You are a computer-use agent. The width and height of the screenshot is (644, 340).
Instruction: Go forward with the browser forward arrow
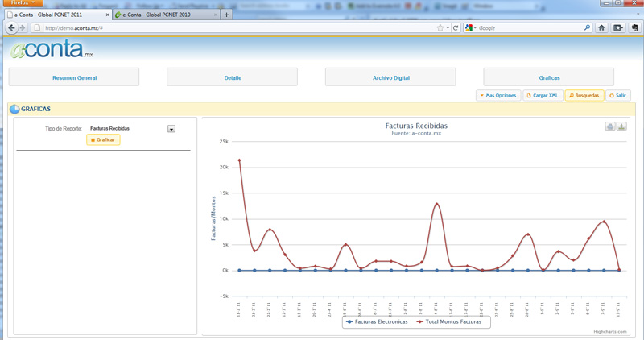(x=23, y=28)
